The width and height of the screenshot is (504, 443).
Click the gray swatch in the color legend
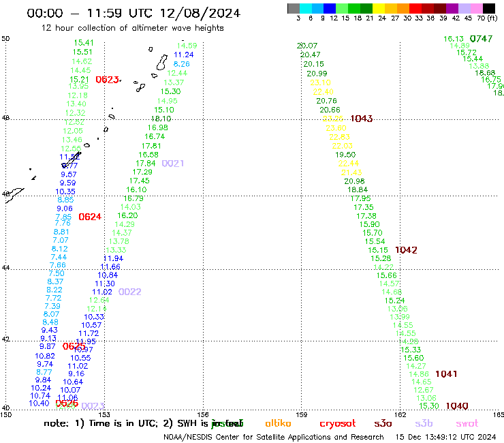(x=294, y=8)
